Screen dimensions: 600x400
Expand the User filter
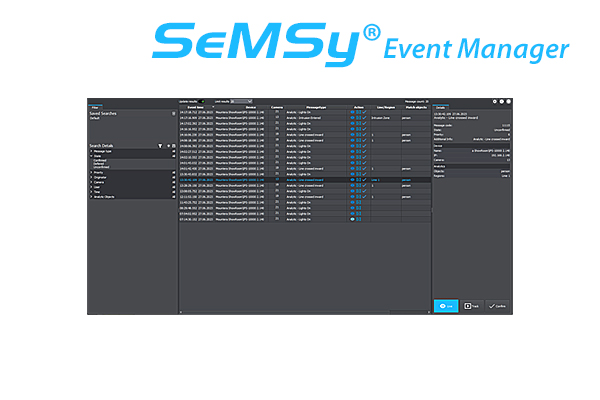click(x=91, y=187)
